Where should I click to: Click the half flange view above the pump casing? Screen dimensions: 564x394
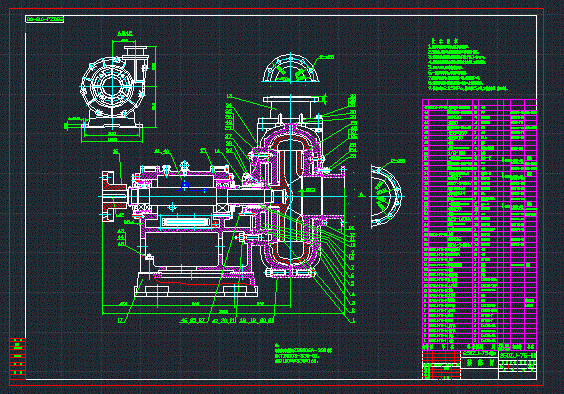[290, 69]
